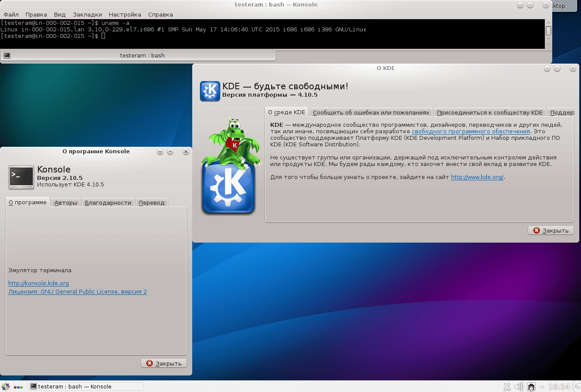Click the small KDE gear icon beside the About KDE heading
Image resolution: width=581 pixels, height=392 pixels.
point(210,91)
